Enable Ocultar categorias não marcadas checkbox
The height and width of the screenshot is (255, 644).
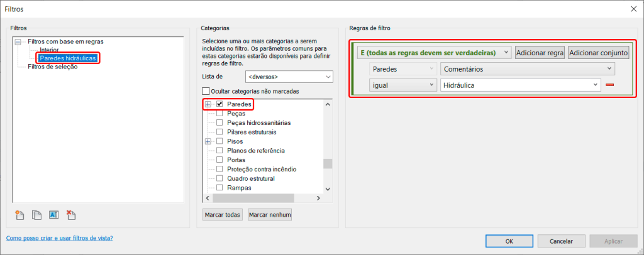click(206, 92)
